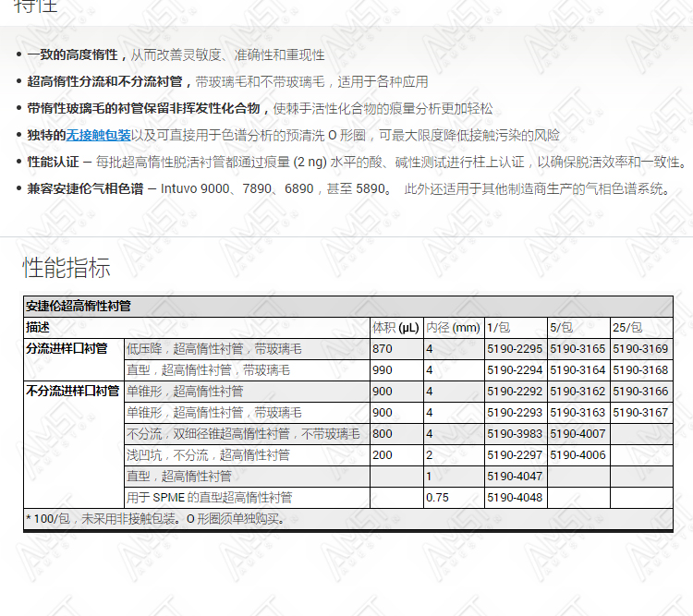693x616 pixels.
Task: Select part number 5190-3169
Action: click(x=640, y=349)
